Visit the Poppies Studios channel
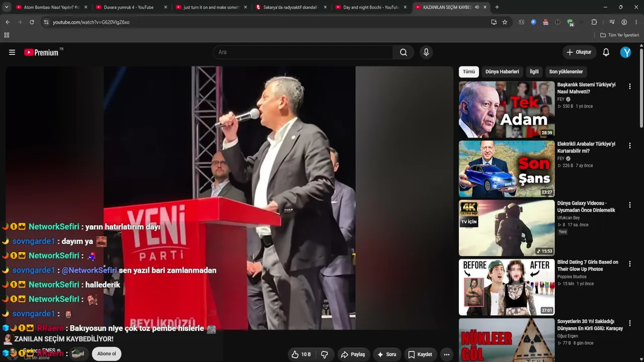Viewport: 644px width, 362px height. (572, 277)
